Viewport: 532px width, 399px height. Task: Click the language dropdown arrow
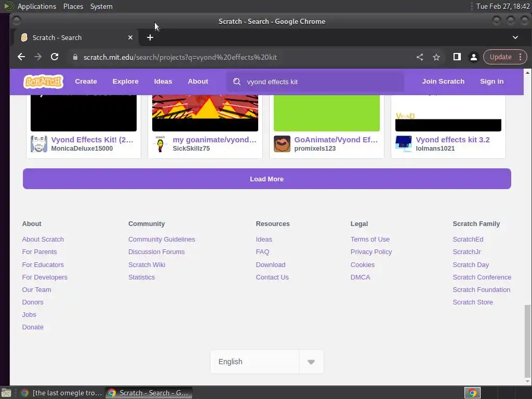click(x=311, y=362)
